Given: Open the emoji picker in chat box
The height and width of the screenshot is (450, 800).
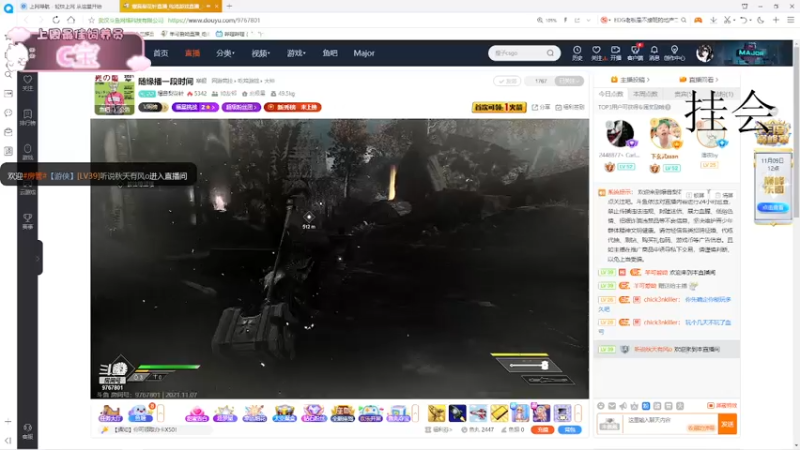Looking at the screenshot, I should point(601,406).
